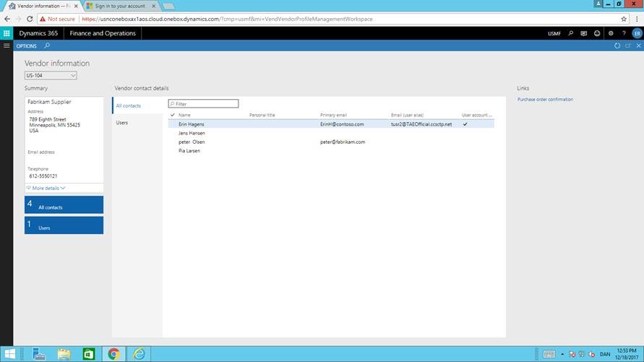644x362 pixels.
Task: Click the search icon next to OPTIONS
Action: click(x=47, y=46)
